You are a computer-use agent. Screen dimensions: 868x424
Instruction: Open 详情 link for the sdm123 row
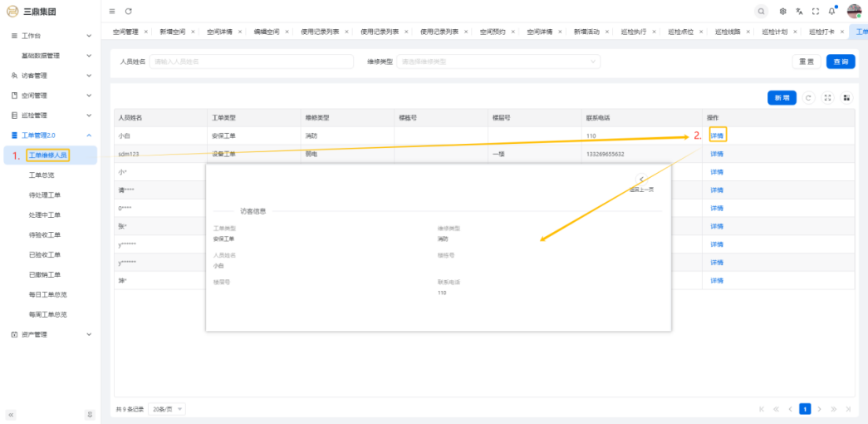pos(716,154)
